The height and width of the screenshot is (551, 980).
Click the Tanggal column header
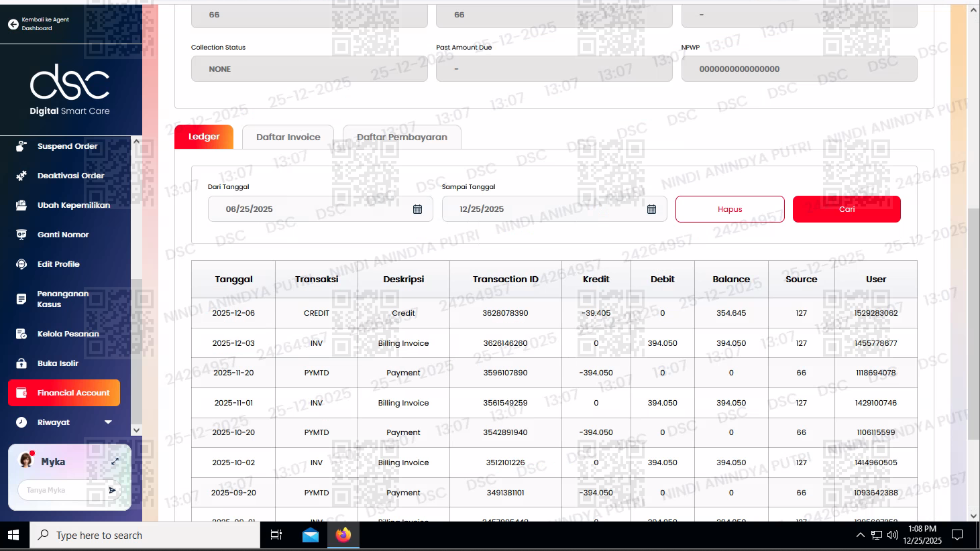pyautogui.click(x=233, y=280)
